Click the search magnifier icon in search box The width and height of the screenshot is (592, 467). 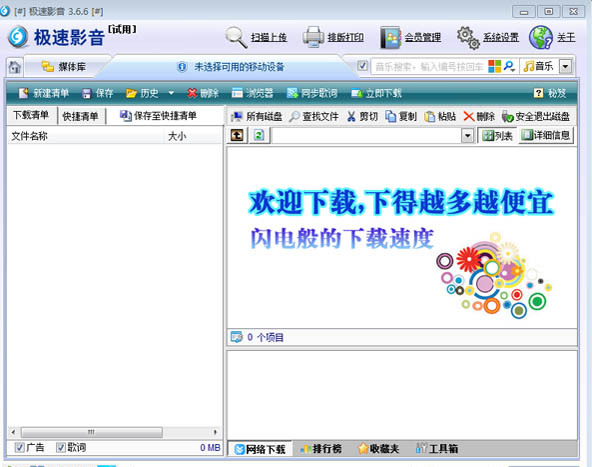tap(509, 66)
